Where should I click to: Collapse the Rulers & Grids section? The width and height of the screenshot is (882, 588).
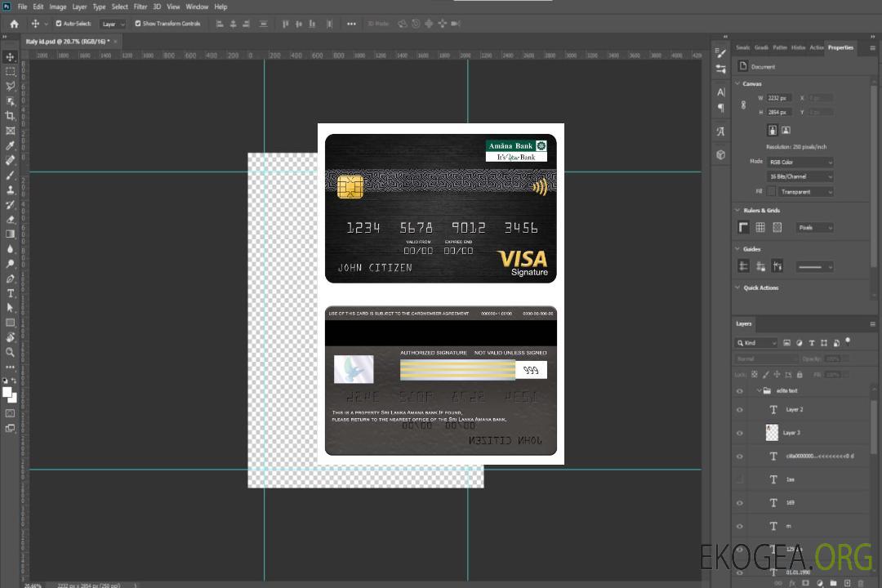click(x=738, y=211)
